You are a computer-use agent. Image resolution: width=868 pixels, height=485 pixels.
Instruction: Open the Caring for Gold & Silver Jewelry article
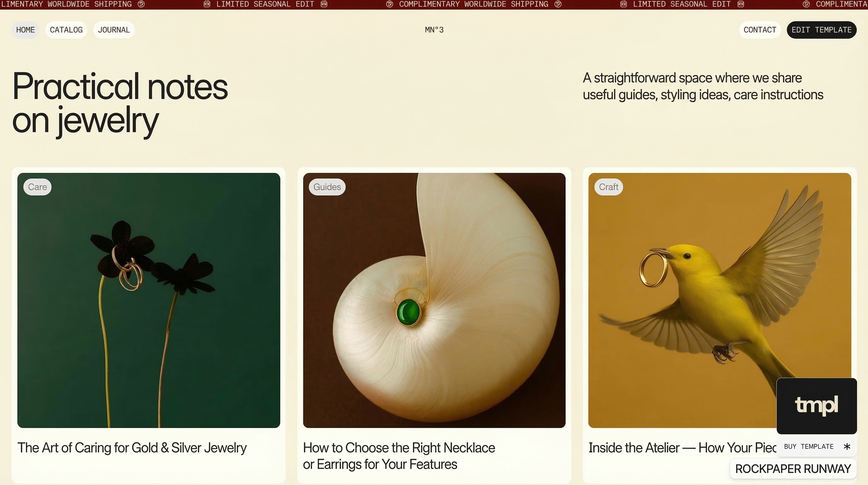click(132, 448)
